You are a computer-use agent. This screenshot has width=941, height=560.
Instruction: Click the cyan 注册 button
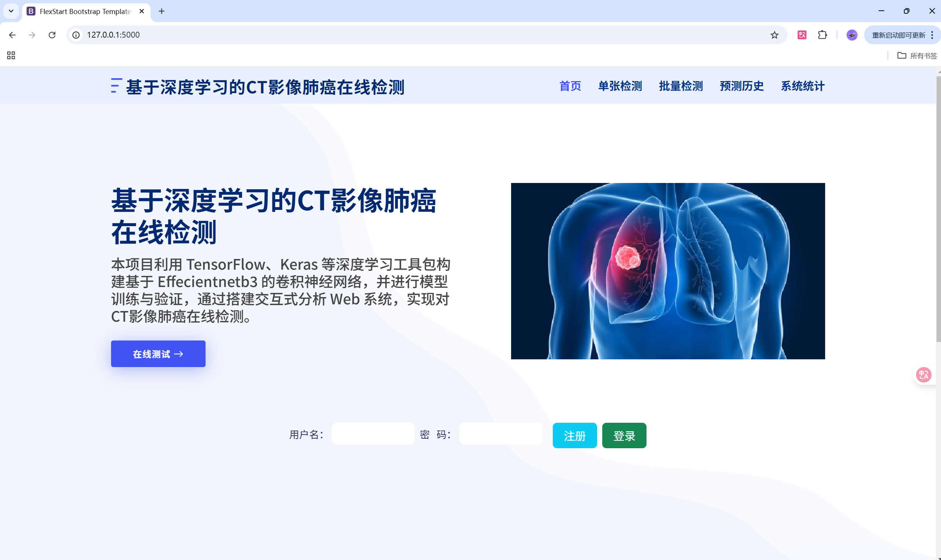[x=575, y=435]
